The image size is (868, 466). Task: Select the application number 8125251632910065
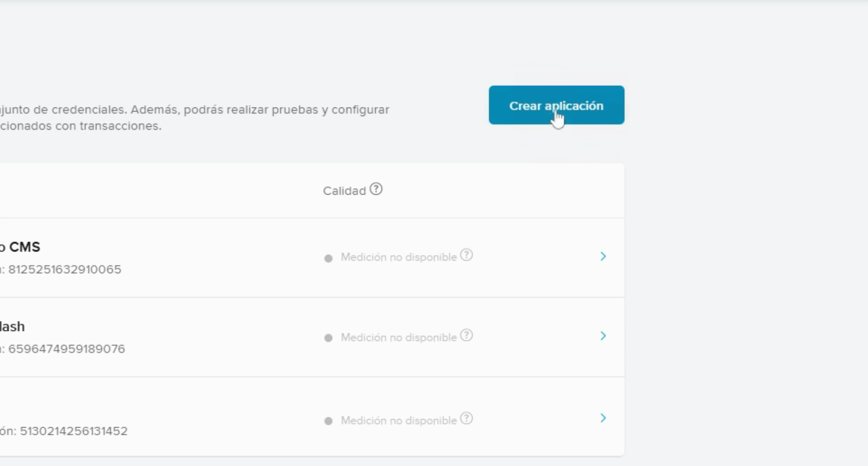[65, 269]
